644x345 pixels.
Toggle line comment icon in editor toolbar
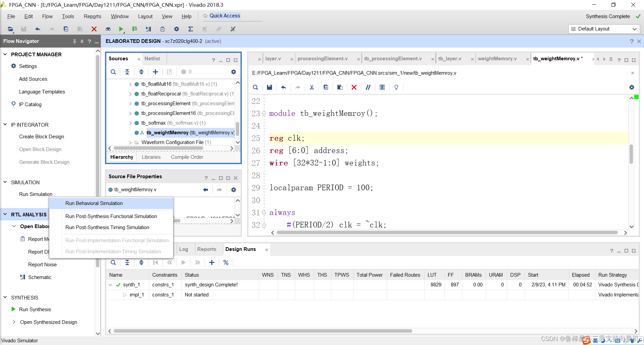(x=368, y=87)
